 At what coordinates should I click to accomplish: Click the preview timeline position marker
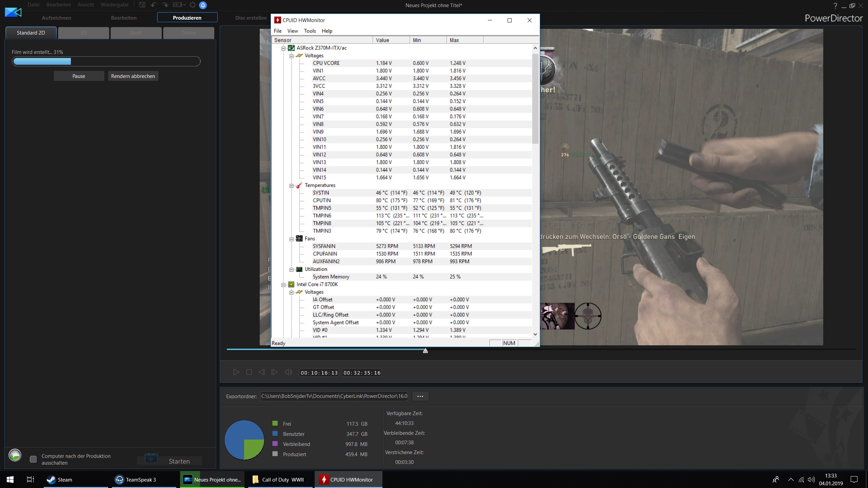pos(425,351)
